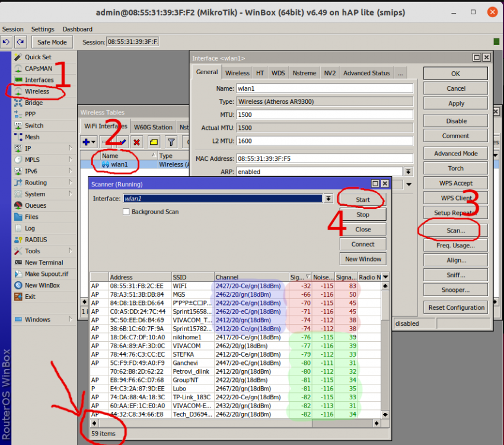The width and height of the screenshot is (504, 445).
Task: Enable the Background Scan checkbox
Action: (126, 212)
